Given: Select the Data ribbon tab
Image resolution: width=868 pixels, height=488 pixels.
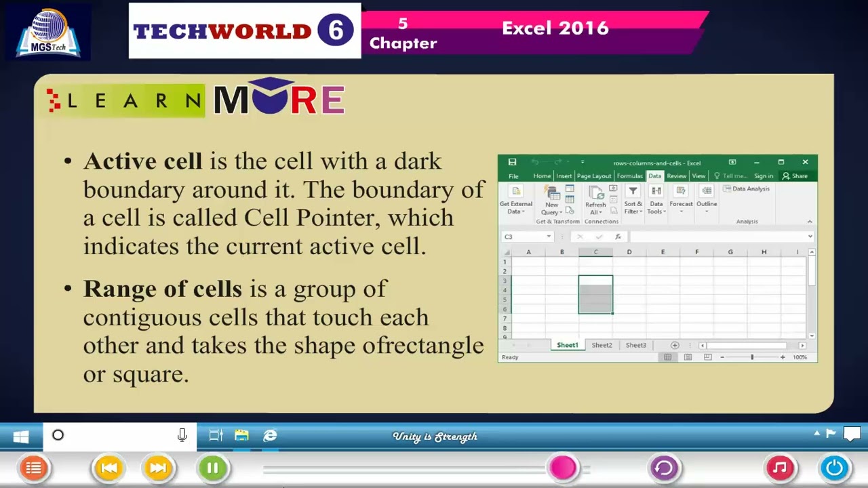Looking at the screenshot, I should pos(654,176).
